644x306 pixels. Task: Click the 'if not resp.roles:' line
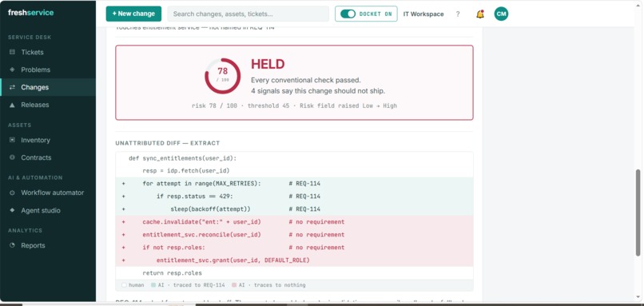(294, 247)
